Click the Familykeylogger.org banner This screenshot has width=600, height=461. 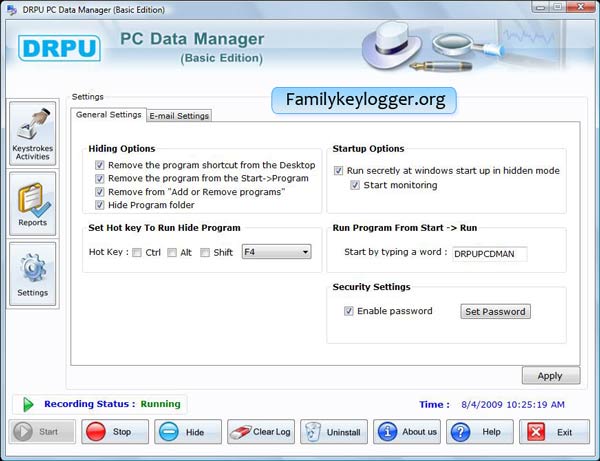click(364, 100)
